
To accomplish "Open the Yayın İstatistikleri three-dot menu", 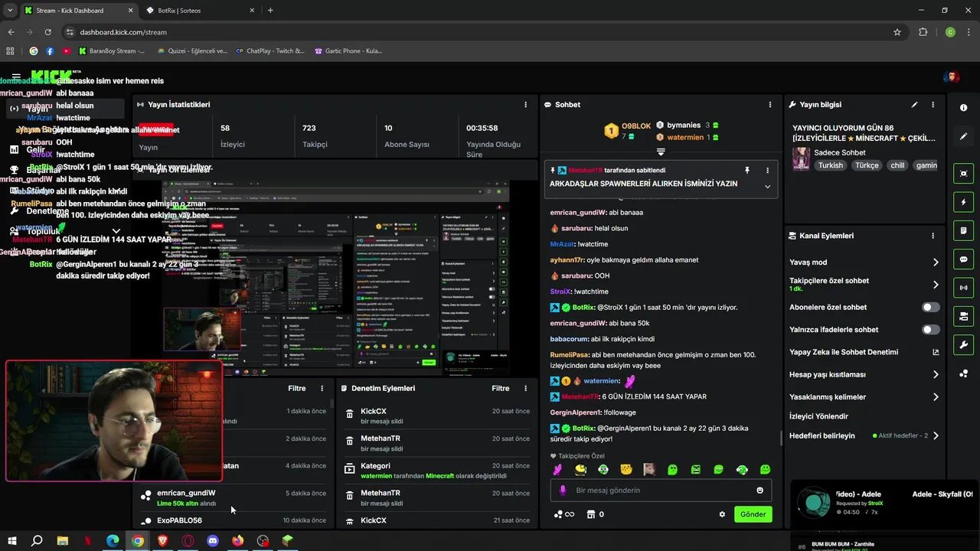I will [x=525, y=105].
